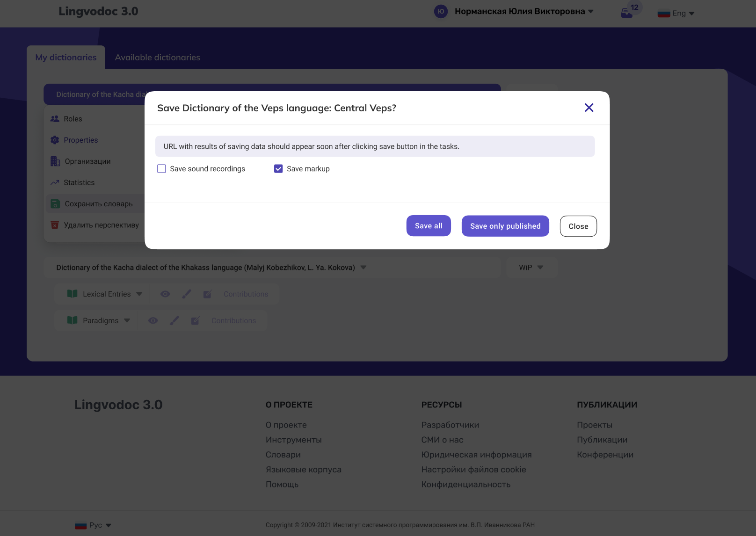Switch to My dictionaries tab
The height and width of the screenshot is (536, 756).
pos(66,58)
